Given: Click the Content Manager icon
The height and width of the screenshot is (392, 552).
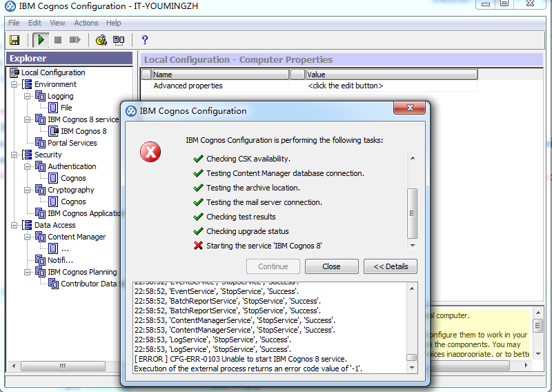Looking at the screenshot, I should click(x=40, y=237).
